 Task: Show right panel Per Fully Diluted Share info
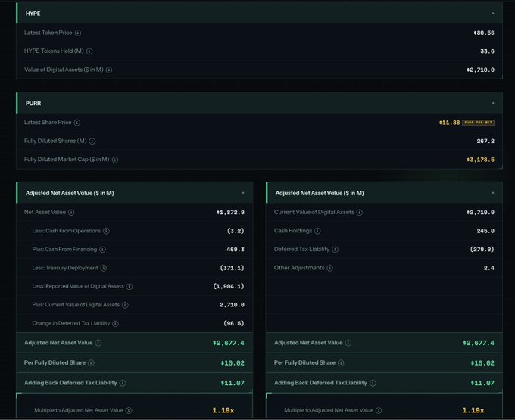341,363
